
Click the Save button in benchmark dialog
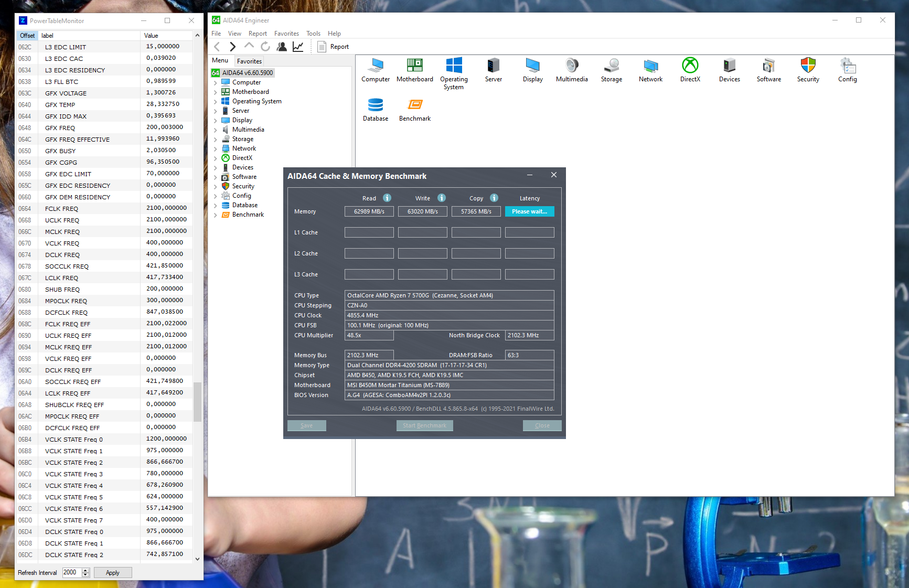pyautogui.click(x=307, y=425)
